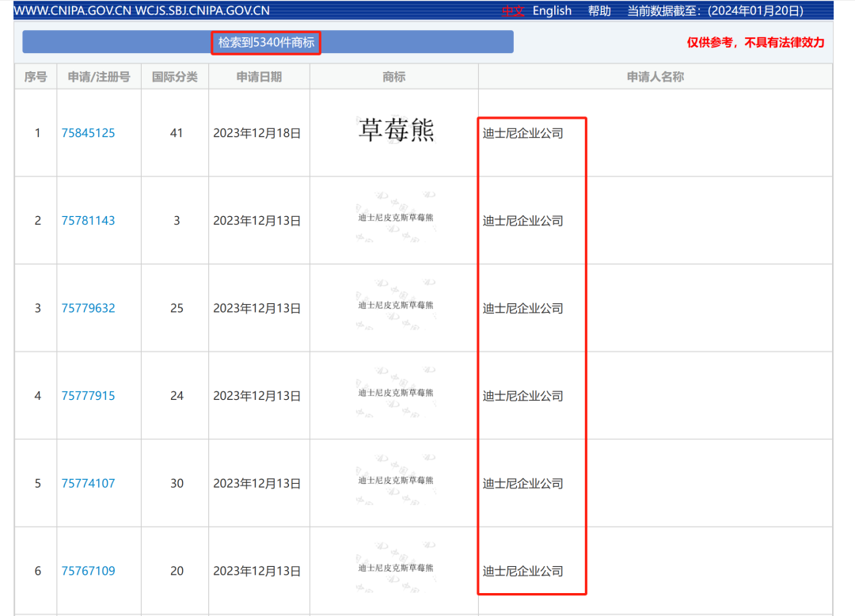
Task: Open the 帮助 help page
Action: coord(599,11)
